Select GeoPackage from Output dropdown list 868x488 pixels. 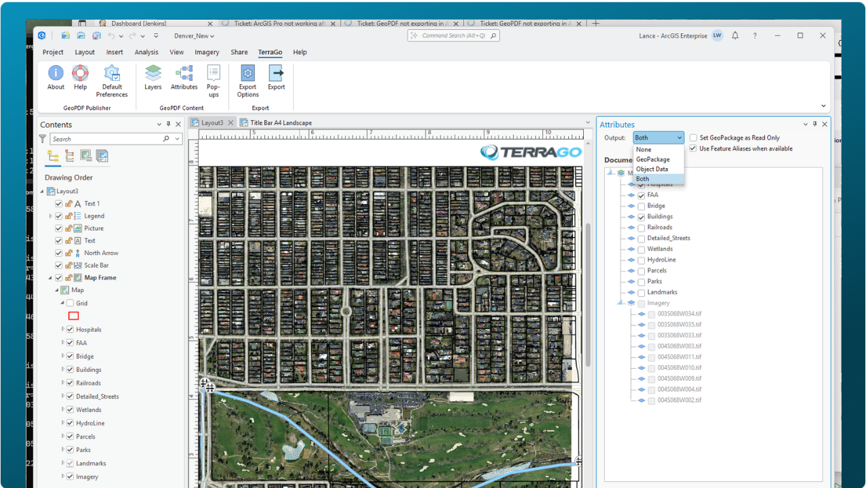pos(652,159)
